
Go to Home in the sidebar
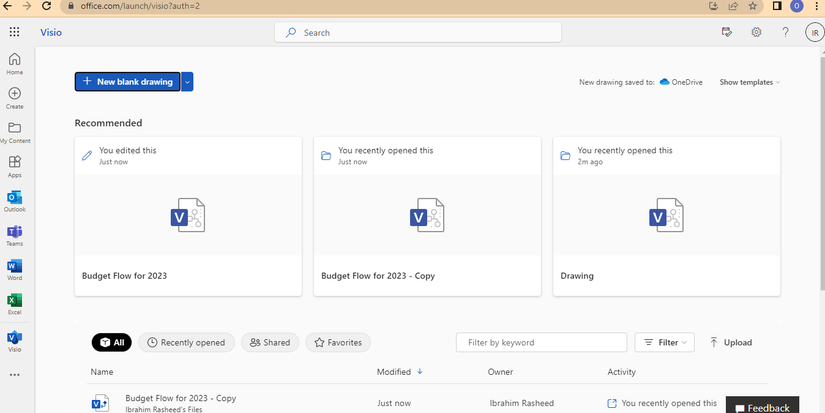(x=15, y=60)
